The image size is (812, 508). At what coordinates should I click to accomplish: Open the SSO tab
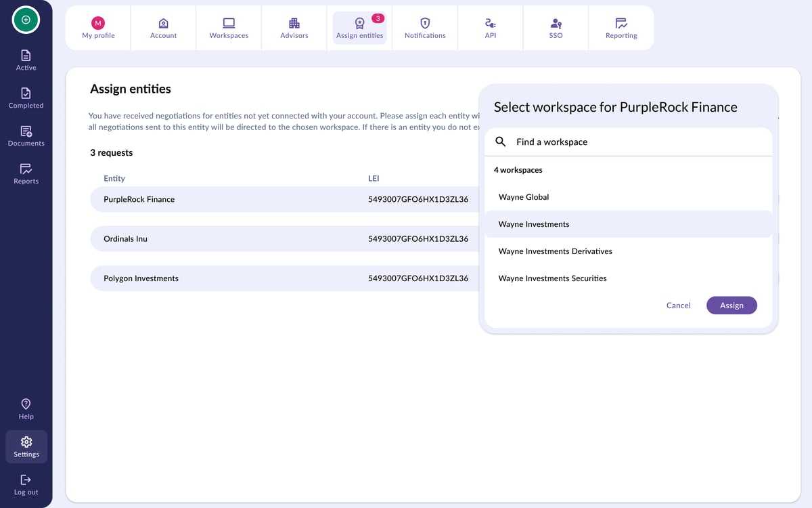coord(556,28)
